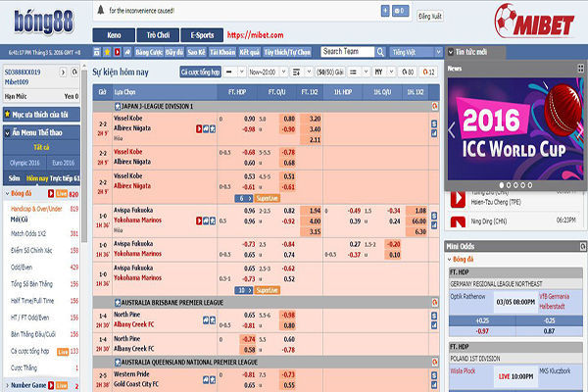
Task: Click the grid view icon in News panel
Action: (580, 69)
